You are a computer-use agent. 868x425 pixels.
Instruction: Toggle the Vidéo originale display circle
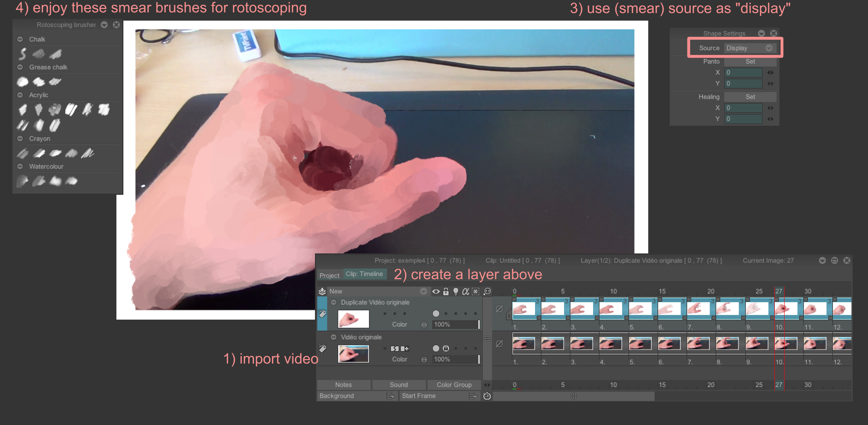[x=436, y=348]
